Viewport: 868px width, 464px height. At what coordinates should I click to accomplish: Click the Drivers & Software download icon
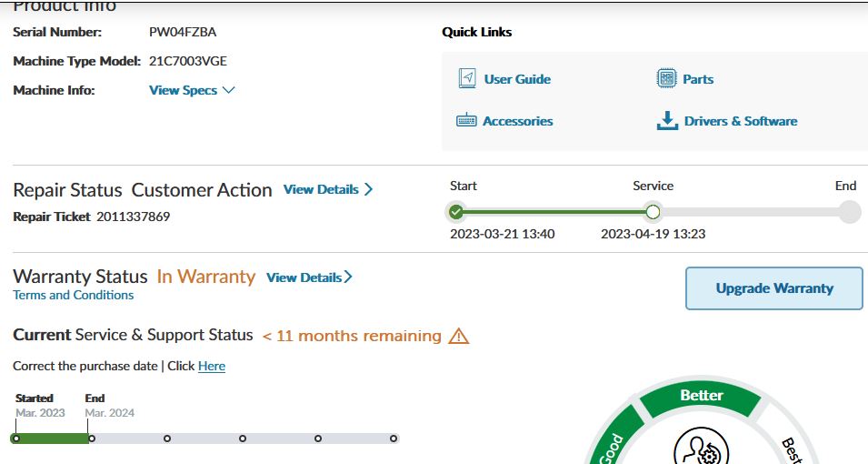pyautogui.click(x=667, y=121)
